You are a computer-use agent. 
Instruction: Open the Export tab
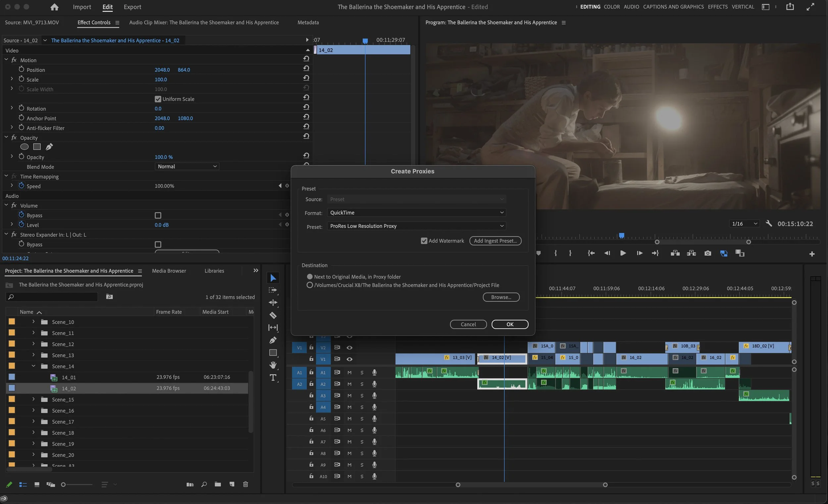132,7
